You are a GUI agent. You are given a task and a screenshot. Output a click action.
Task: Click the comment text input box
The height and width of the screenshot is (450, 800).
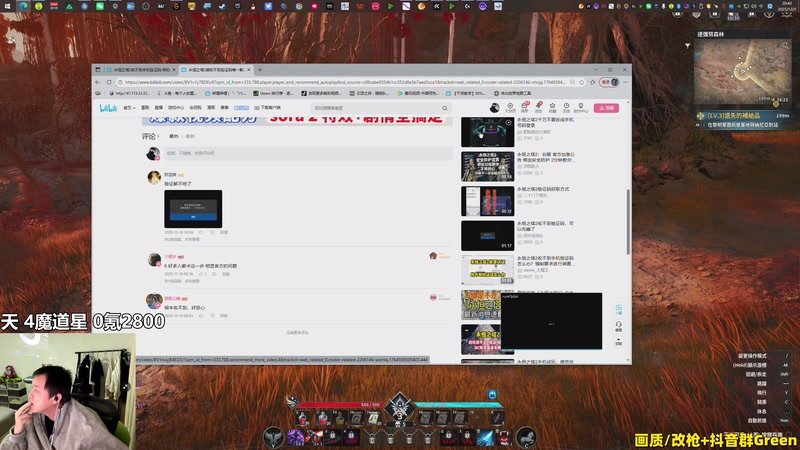[x=308, y=153]
